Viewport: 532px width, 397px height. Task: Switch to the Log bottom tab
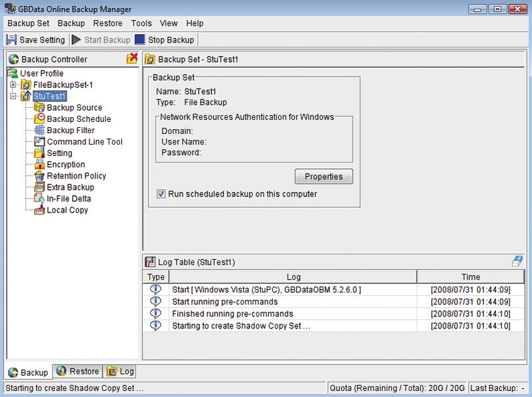120,371
